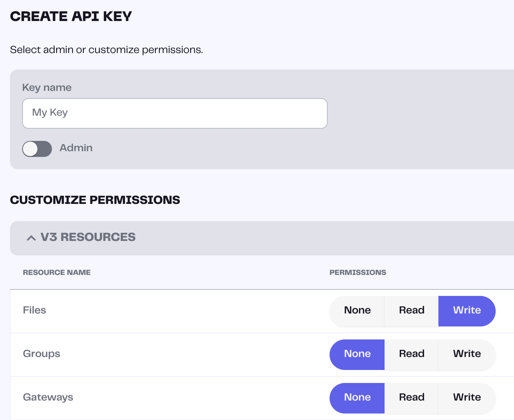Select None for Gateways resource
514x420 pixels.
[x=357, y=397]
